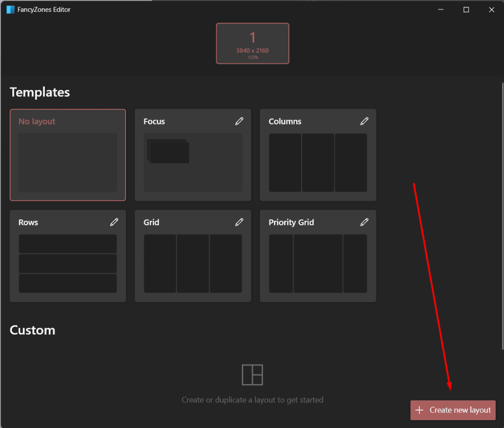Select the No layout template card

pos(67,155)
